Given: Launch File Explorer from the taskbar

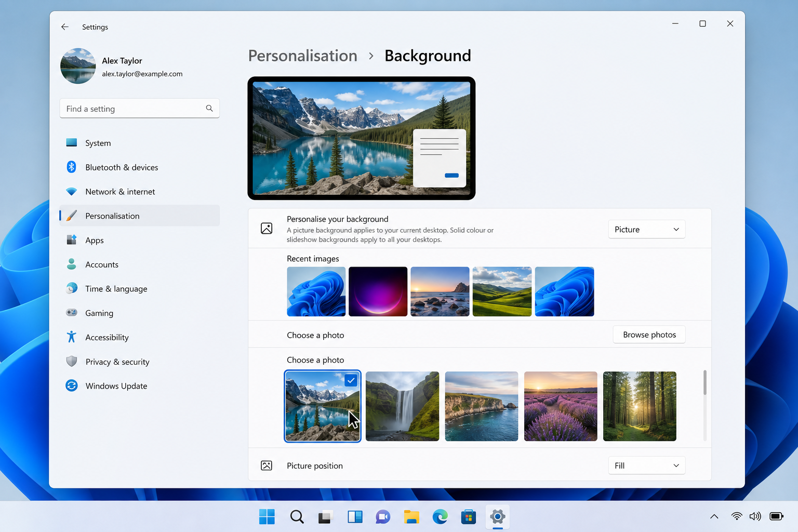Looking at the screenshot, I should [x=411, y=517].
